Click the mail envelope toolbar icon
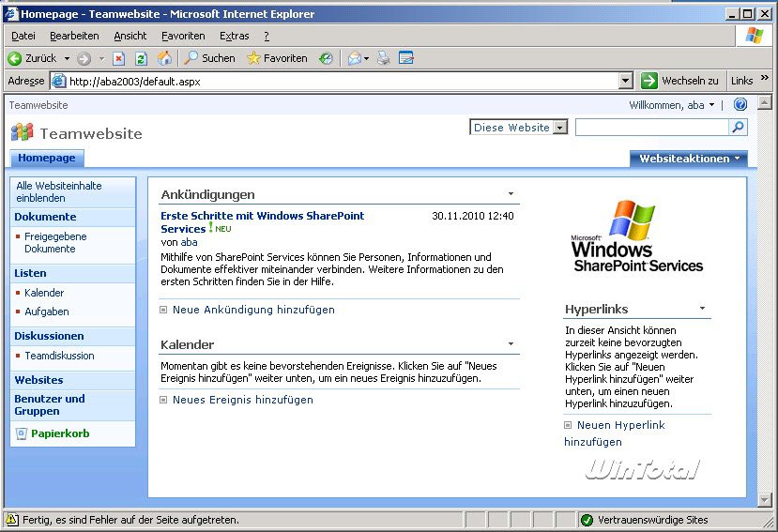The width and height of the screenshot is (778, 532). (x=354, y=58)
